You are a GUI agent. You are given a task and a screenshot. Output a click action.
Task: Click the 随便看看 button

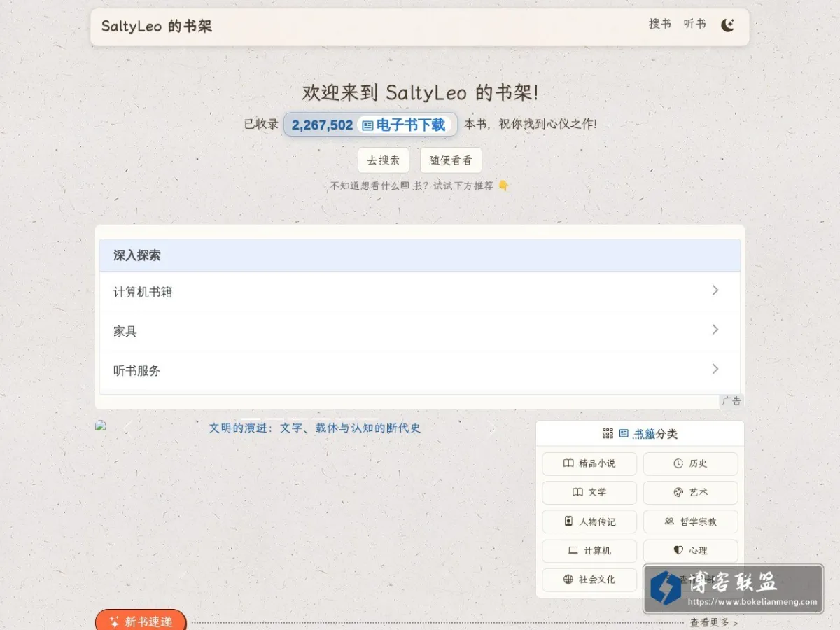point(451,160)
